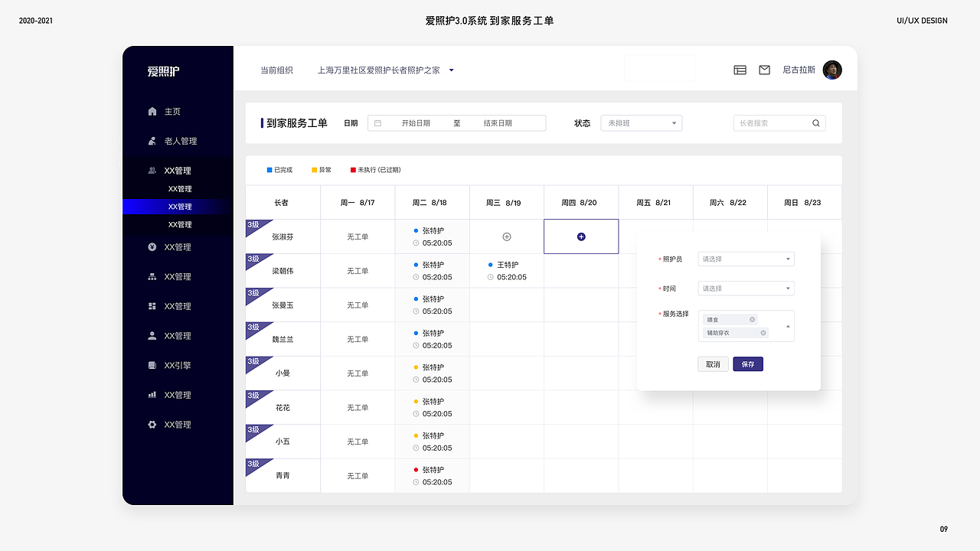
Task: Click the blue 已完成 legend swatch
Action: coord(269,170)
